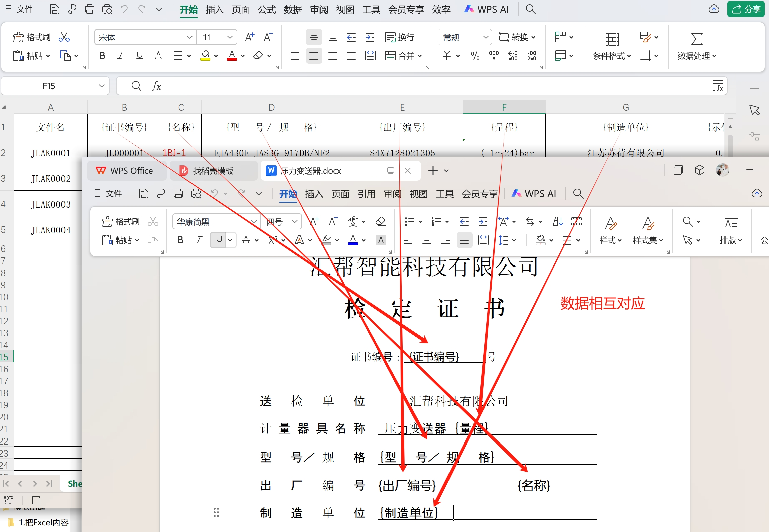
Task: Open the 宋体 font name dropdown
Action: pyautogui.click(x=189, y=37)
